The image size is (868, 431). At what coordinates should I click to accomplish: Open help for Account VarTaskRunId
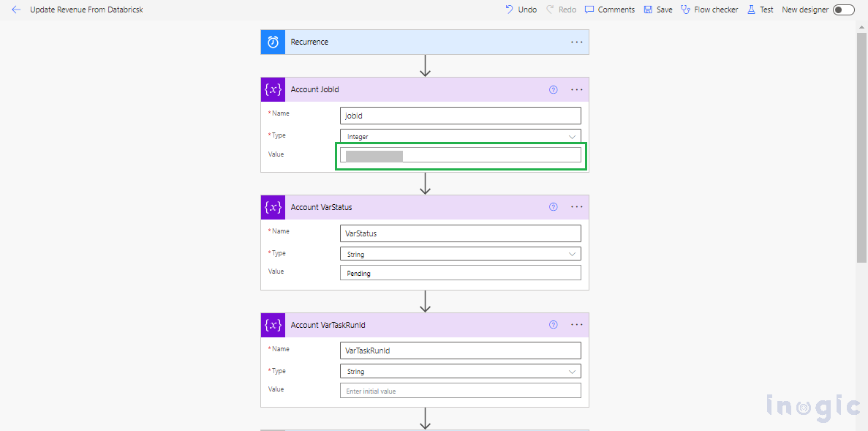553,325
